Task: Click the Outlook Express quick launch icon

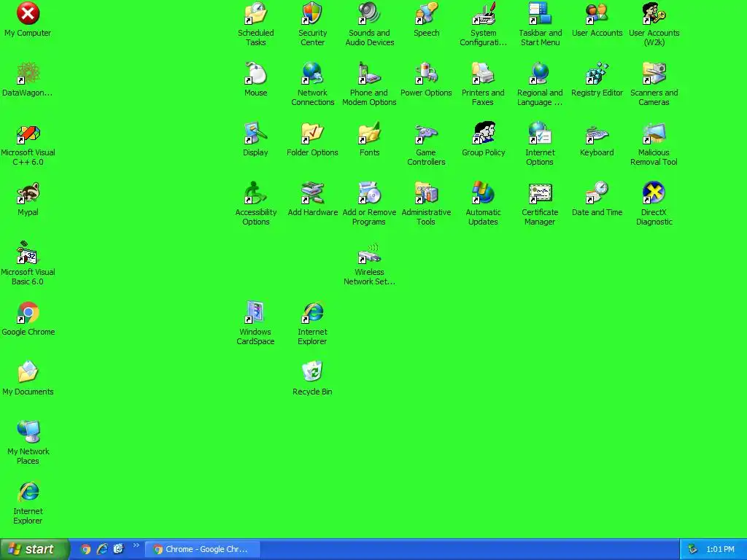Action: point(119,549)
